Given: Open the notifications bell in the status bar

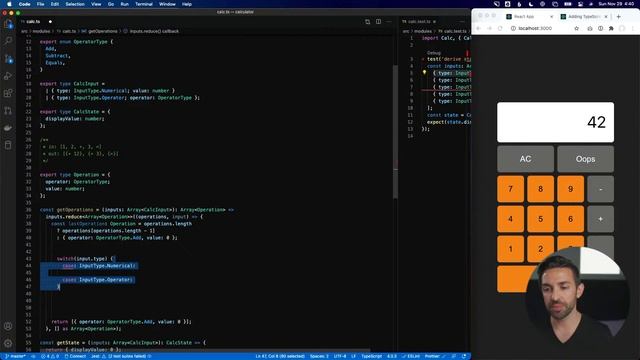Looking at the screenshot, I should click(464, 356).
